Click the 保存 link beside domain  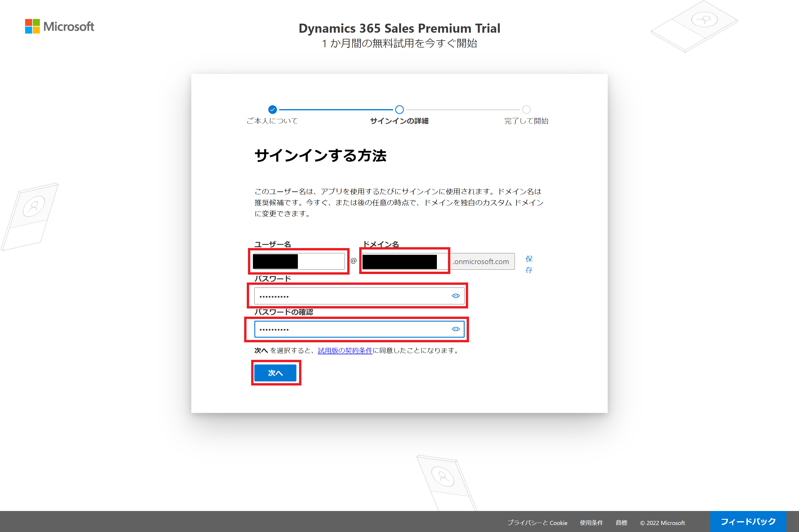tap(529, 264)
